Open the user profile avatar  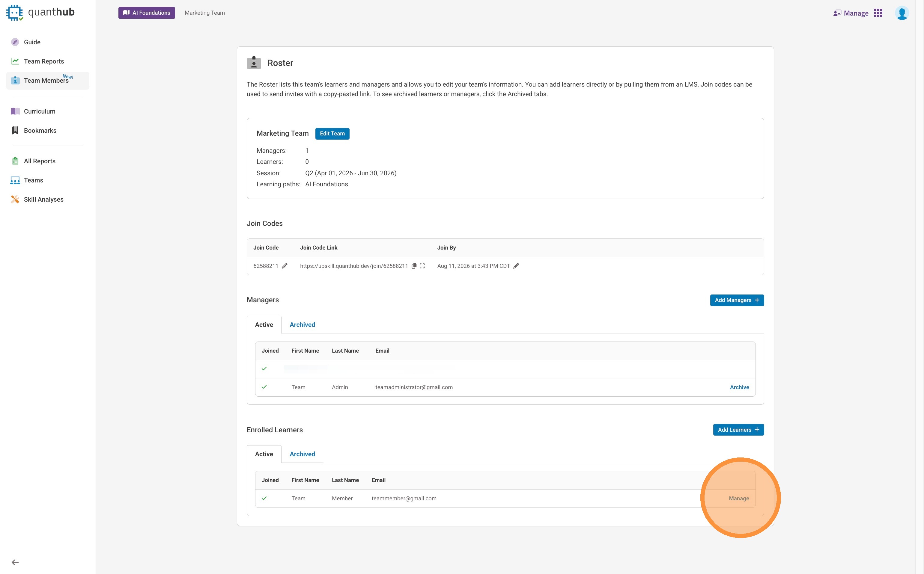902,13
